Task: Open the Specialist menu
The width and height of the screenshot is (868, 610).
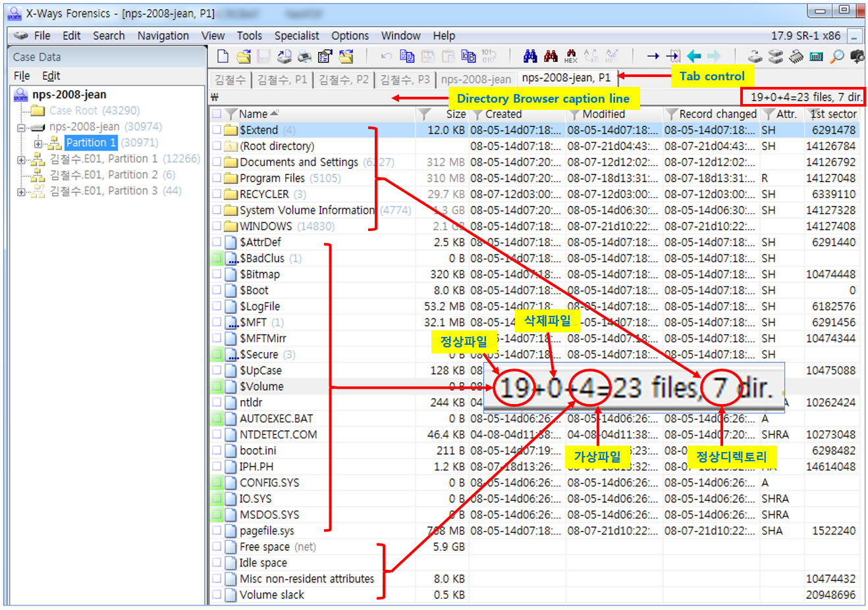Action: (296, 36)
